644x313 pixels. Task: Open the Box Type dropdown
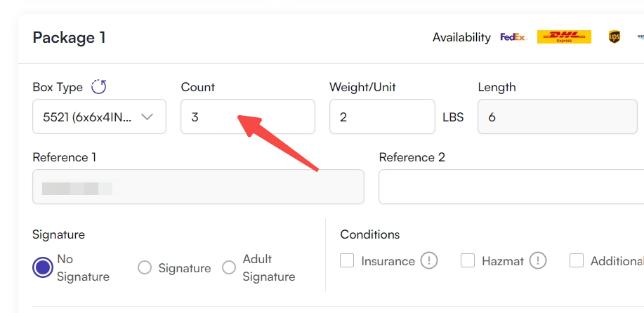(x=100, y=116)
